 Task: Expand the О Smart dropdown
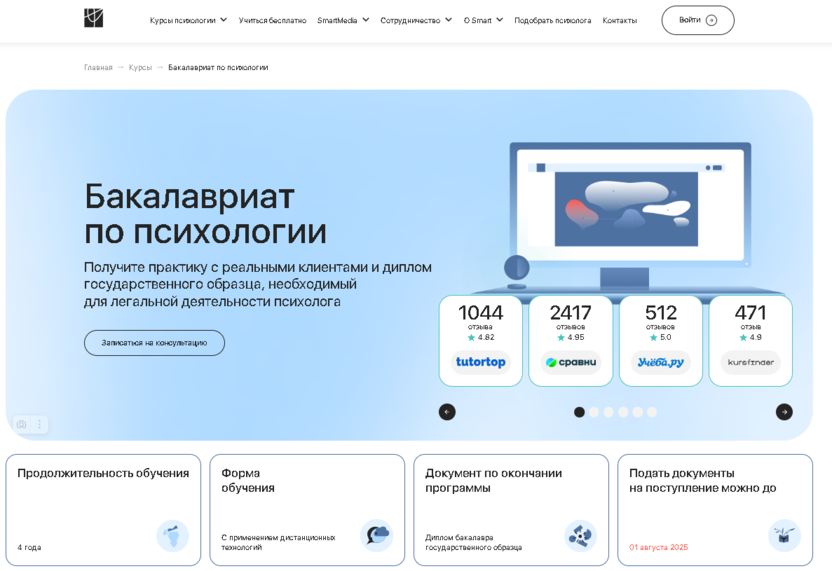483,20
